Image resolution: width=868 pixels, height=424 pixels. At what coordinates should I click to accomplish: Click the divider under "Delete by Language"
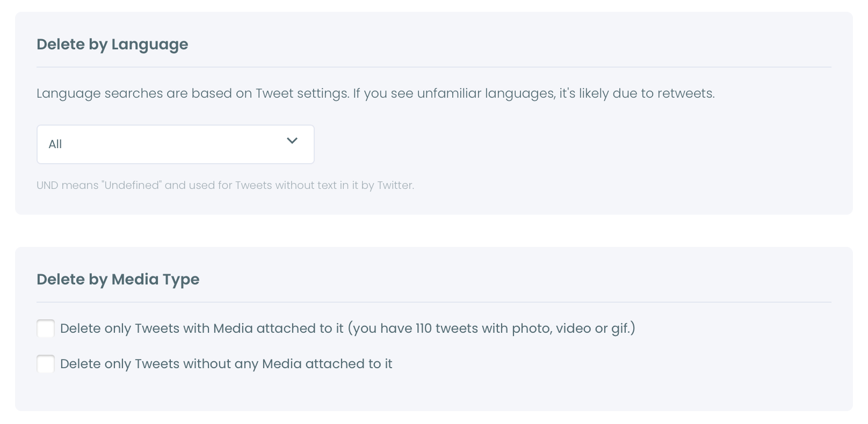click(433, 66)
